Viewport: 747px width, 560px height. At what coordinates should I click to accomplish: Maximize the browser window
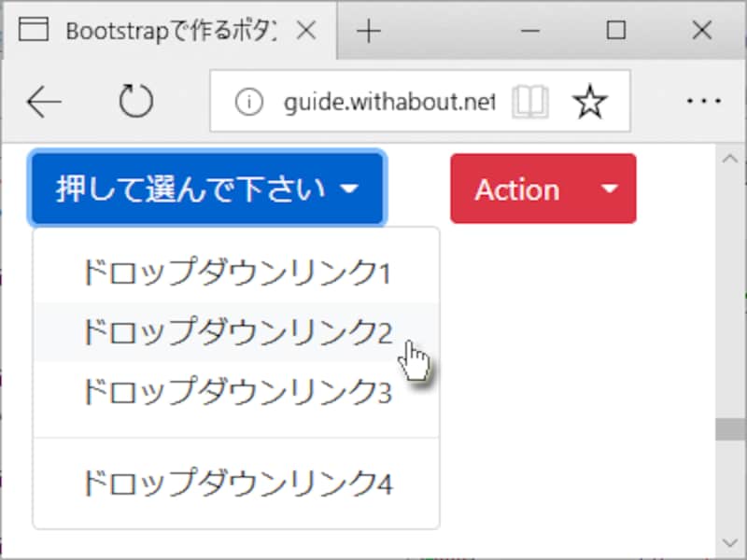click(616, 31)
